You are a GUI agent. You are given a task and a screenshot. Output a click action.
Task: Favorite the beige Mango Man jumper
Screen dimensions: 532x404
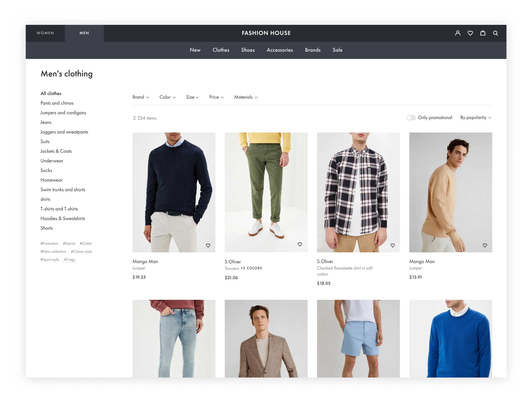[x=485, y=245]
